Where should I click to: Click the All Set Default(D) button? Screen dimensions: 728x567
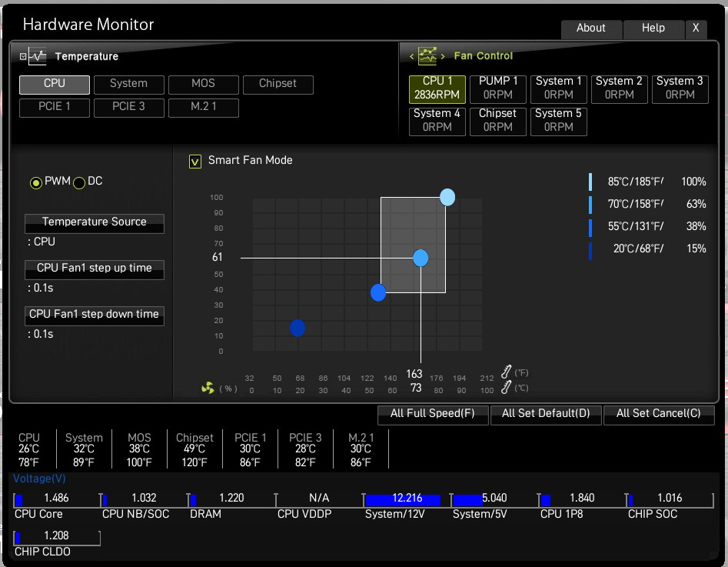point(546,415)
